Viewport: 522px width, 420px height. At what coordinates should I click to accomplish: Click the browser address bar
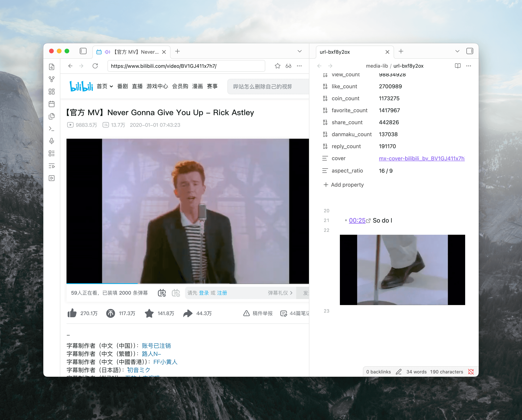tap(186, 66)
